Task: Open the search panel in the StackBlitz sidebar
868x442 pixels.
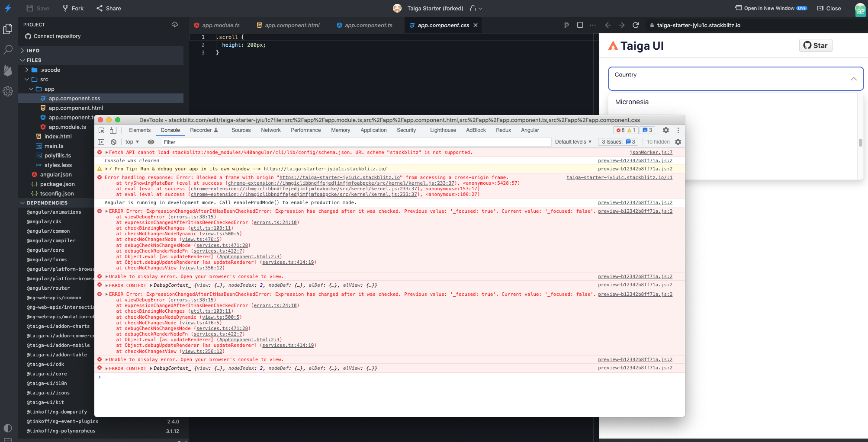Action: tap(8, 50)
